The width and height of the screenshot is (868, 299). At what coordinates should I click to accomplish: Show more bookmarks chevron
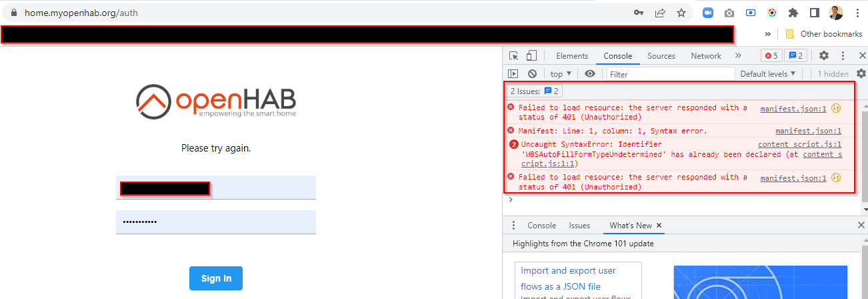(767, 34)
